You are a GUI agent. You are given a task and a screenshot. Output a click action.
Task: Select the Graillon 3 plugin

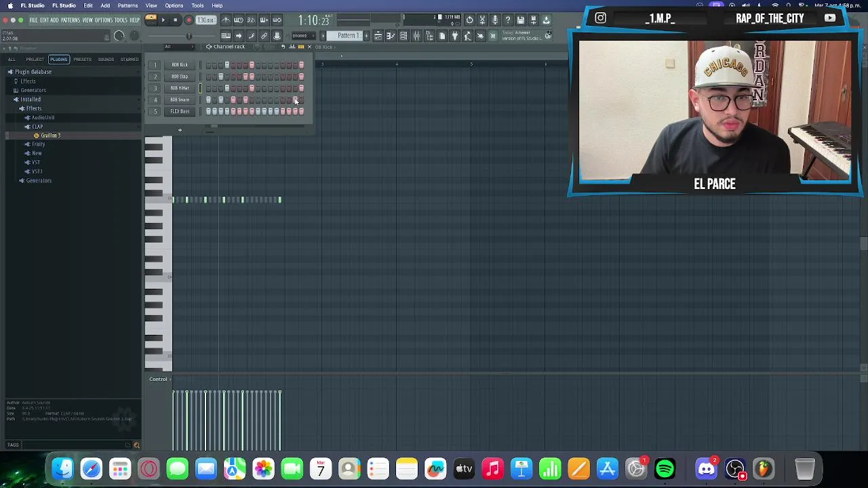[50, 136]
